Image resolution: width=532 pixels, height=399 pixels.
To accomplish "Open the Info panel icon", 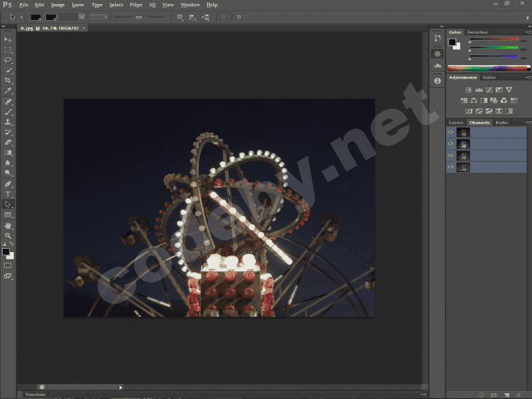I will tap(438, 80).
